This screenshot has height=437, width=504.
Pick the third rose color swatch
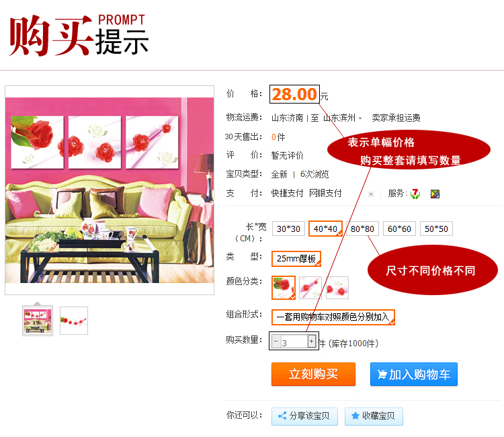(x=337, y=288)
